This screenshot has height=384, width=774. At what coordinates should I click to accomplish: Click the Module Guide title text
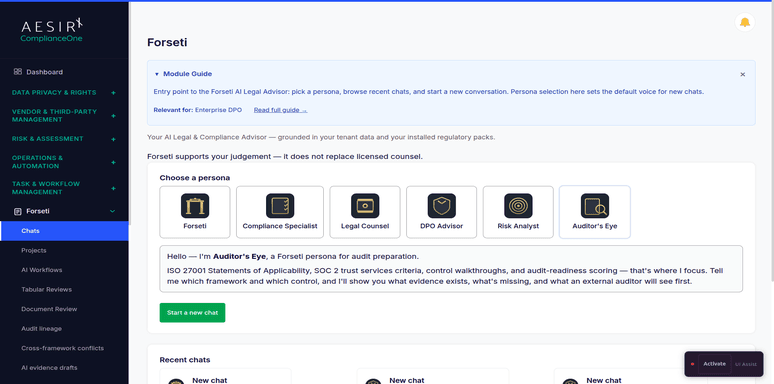[188, 74]
